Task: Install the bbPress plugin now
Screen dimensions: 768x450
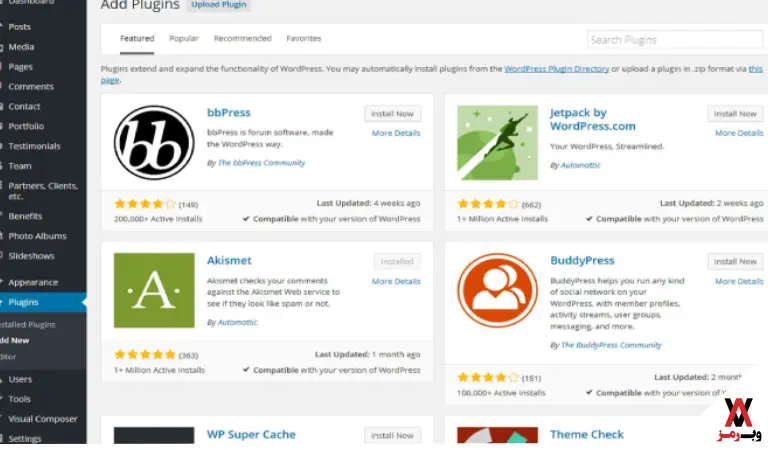Action: coord(392,114)
